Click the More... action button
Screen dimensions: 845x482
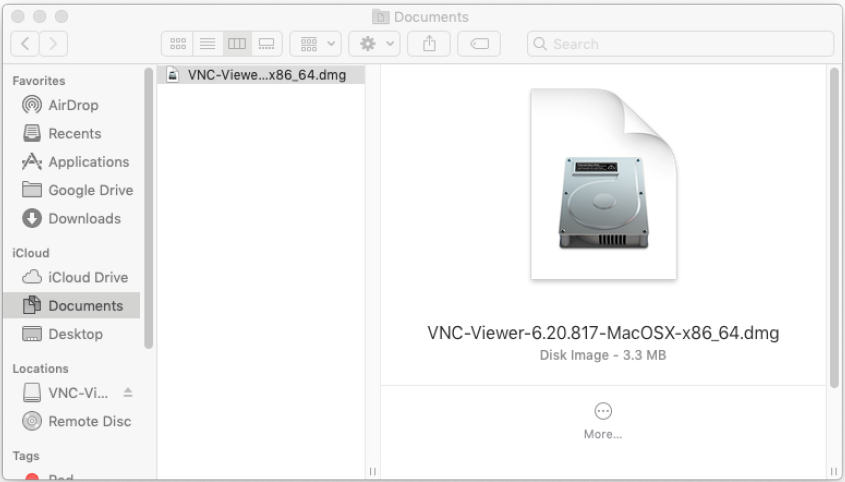[603, 421]
